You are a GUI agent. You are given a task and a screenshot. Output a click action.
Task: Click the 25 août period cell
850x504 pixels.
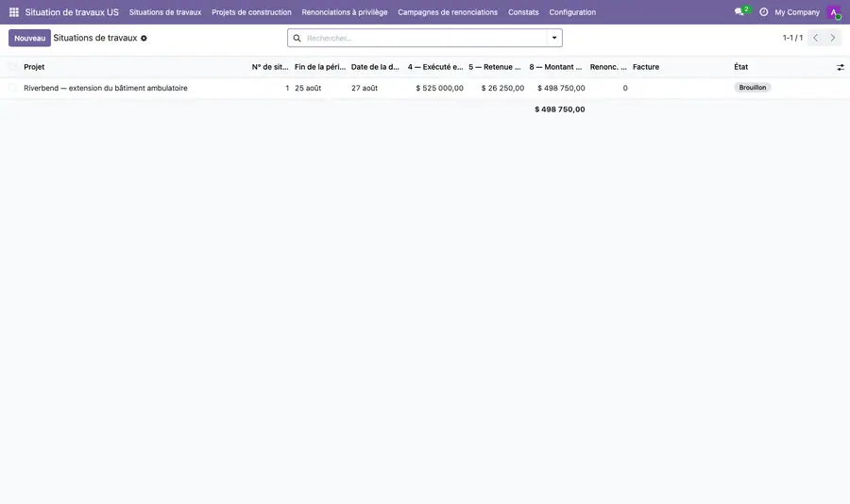click(308, 88)
